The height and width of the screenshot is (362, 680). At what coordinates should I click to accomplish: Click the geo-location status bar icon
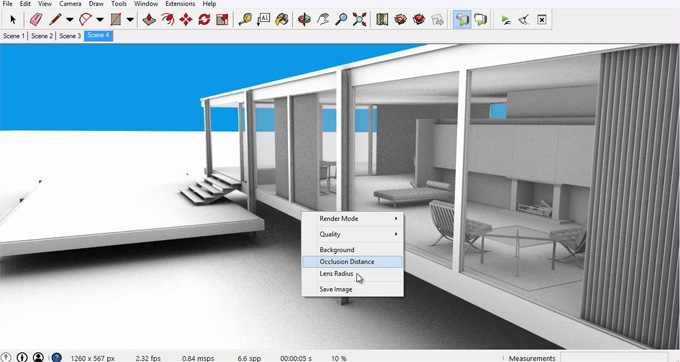tap(7, 357)
